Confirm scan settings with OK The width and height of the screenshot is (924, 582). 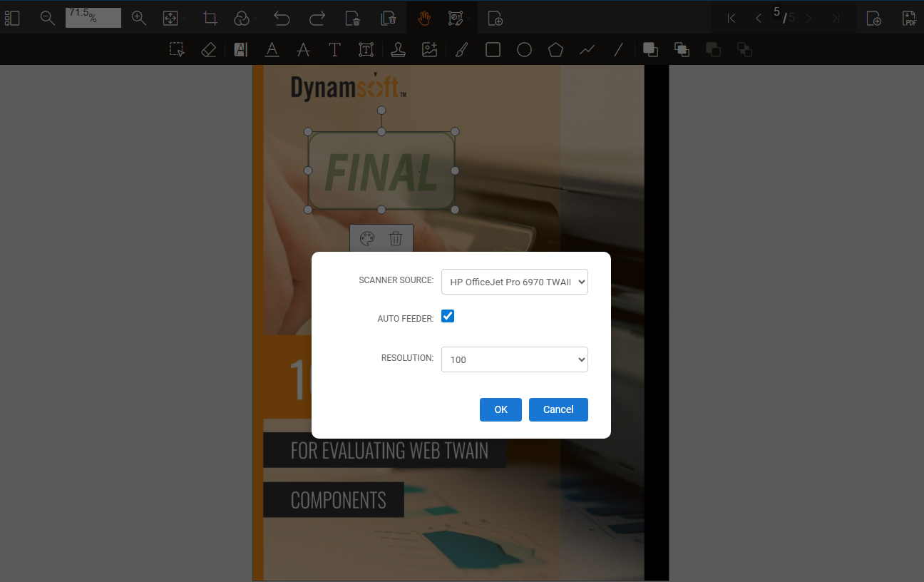click(x=500, y=409)
